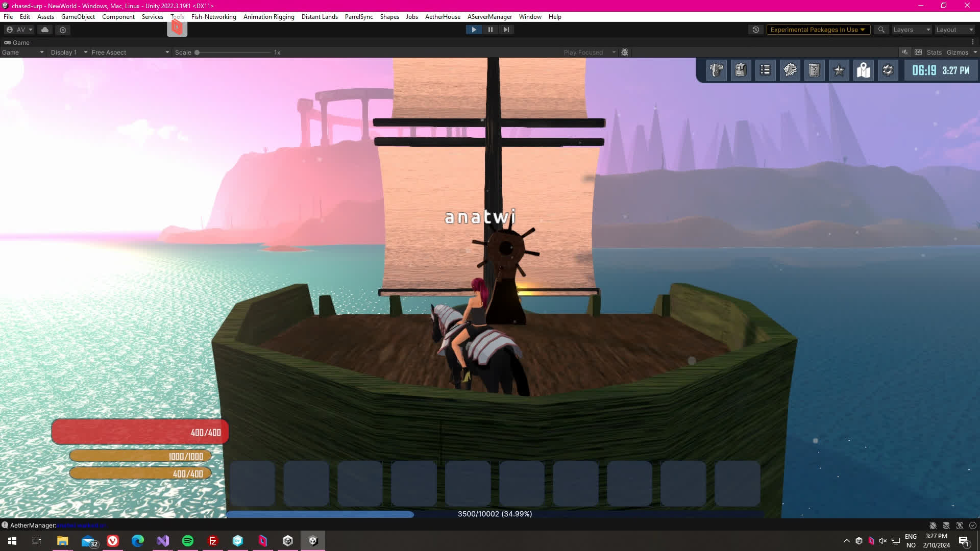Toggle Play mode button
The image size is (980, 551).
tap(474, 30)
